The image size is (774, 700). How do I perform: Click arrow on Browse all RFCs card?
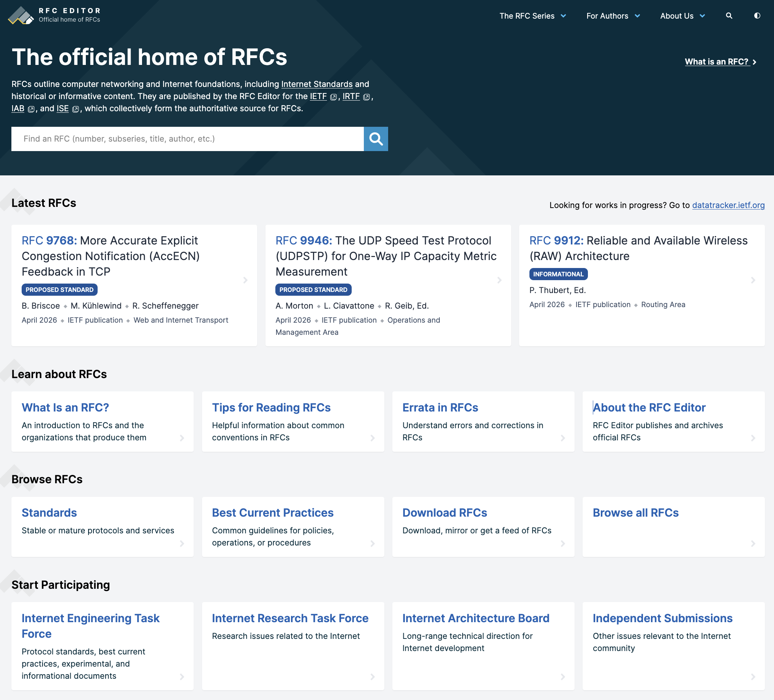(x=753, y=544)
